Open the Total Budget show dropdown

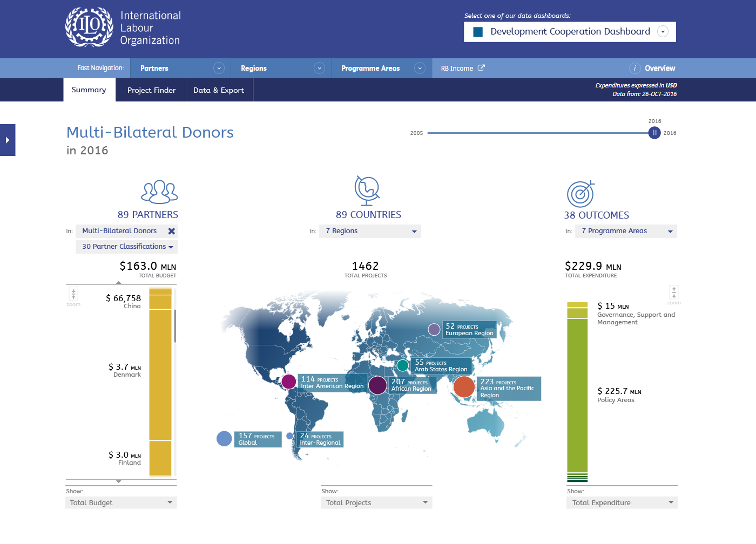point(122,502)
